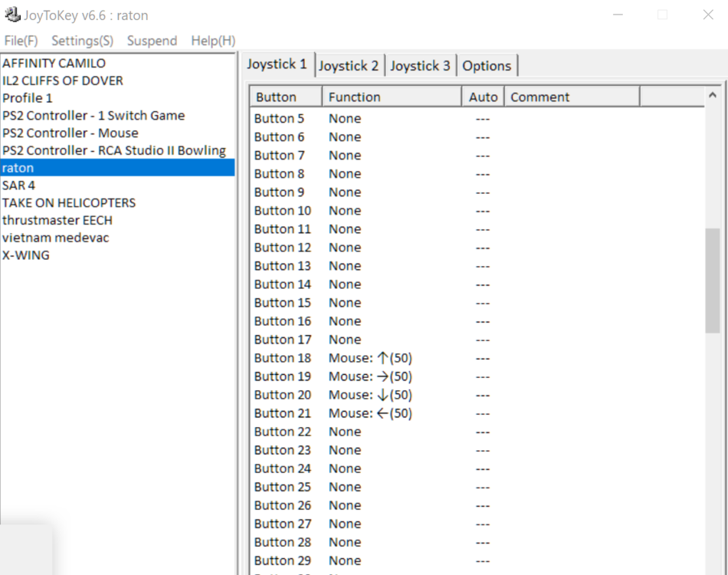Select the X-WING profile
The image size is (728, 575).
coord(118,255)
